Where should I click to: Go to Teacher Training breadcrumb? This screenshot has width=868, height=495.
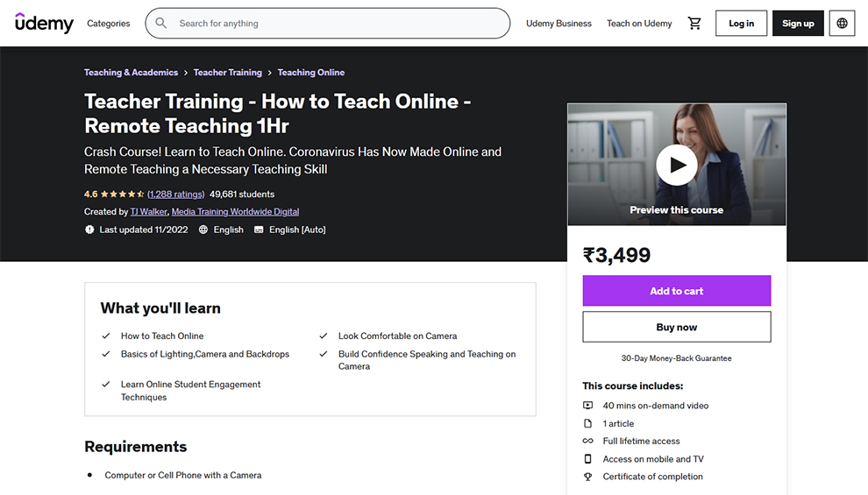tap(227, 73)
